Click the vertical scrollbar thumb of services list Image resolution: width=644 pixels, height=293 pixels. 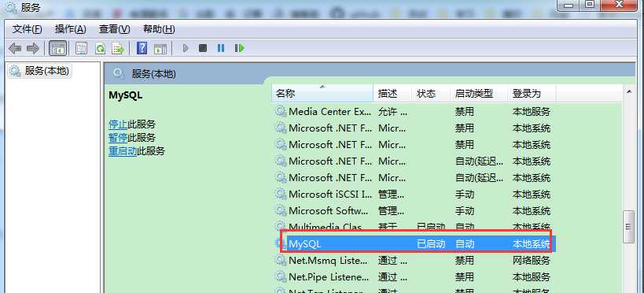click(x=629, y=226)
